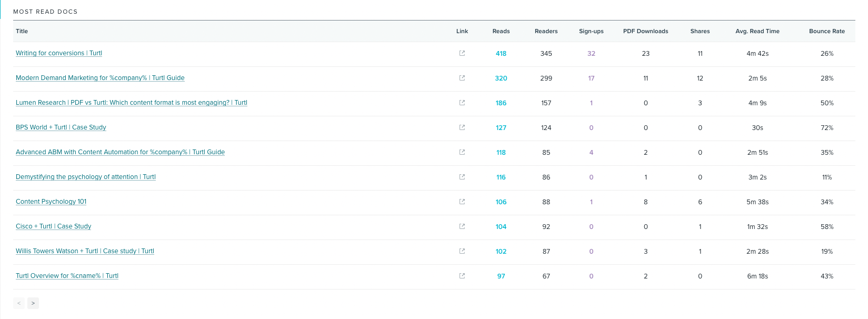Viewport: 868px width, 319px height.
Task: Open 'Cisco + Turtl | Case Study' link
Action: click(x=53, y=226)
